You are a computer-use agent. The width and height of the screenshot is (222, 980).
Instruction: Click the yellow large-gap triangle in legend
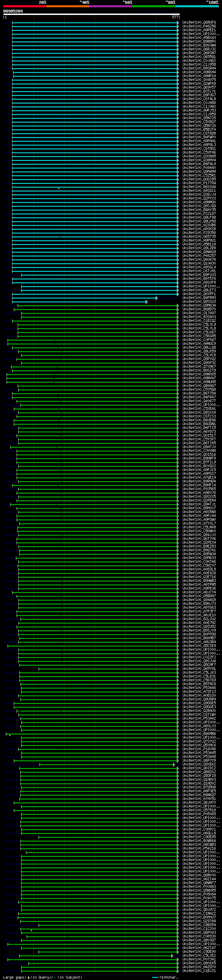click(x=28, y=977)
